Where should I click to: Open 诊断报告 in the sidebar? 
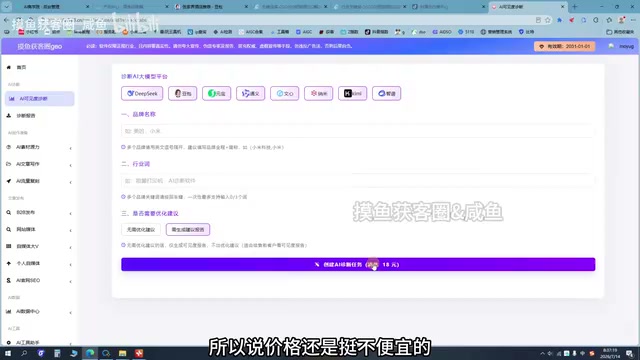(x=26, y=116)
